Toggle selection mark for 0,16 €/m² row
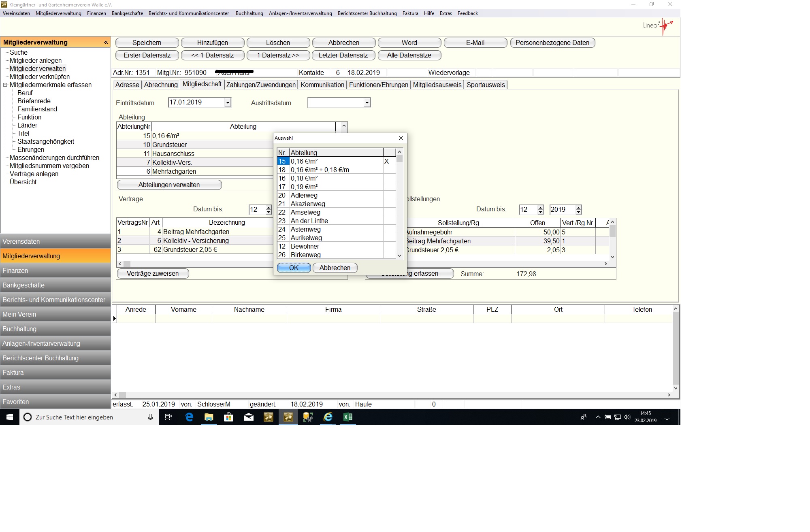 click(389, 161)
